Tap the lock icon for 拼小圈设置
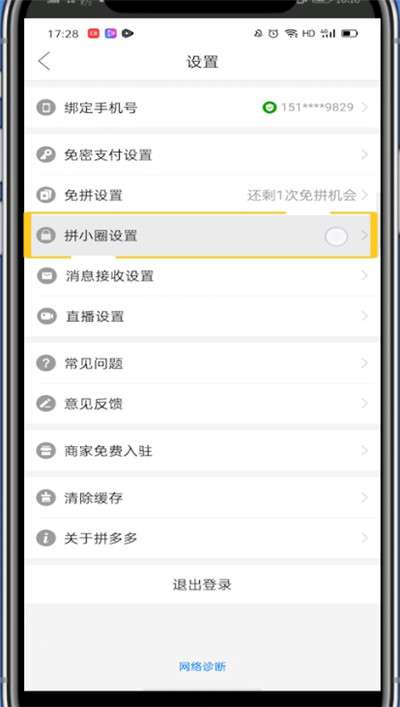This screenshot has width=400, height=707. [46, 235]
